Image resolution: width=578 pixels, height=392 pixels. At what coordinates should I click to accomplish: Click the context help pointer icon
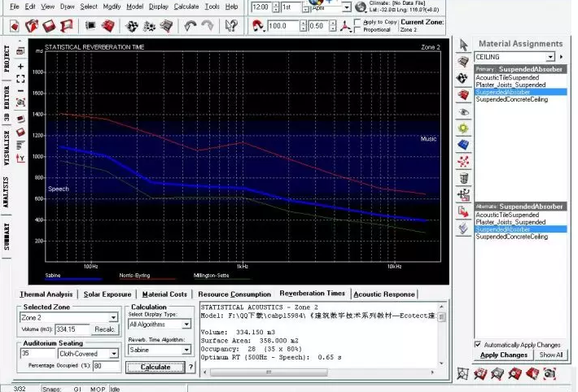click(231, 26)
